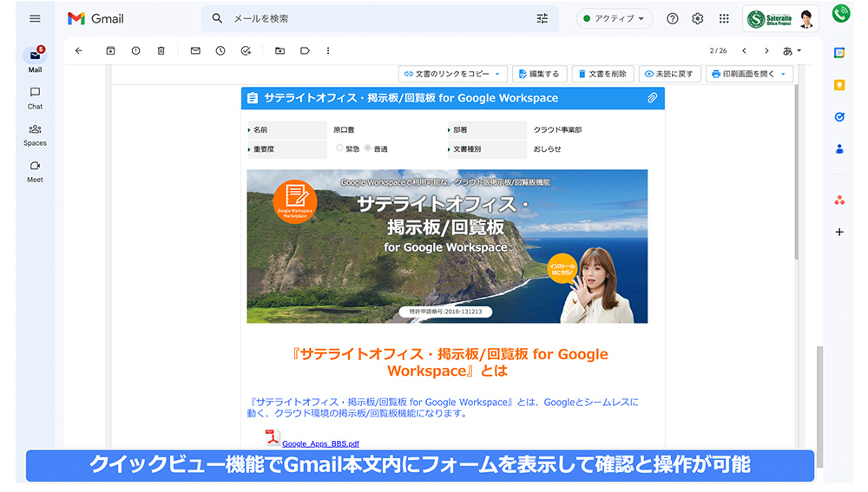Viewport: 868px width, 492px height.
Task: Open the attachment paperclip in form header
Action: tap(652, 98)
